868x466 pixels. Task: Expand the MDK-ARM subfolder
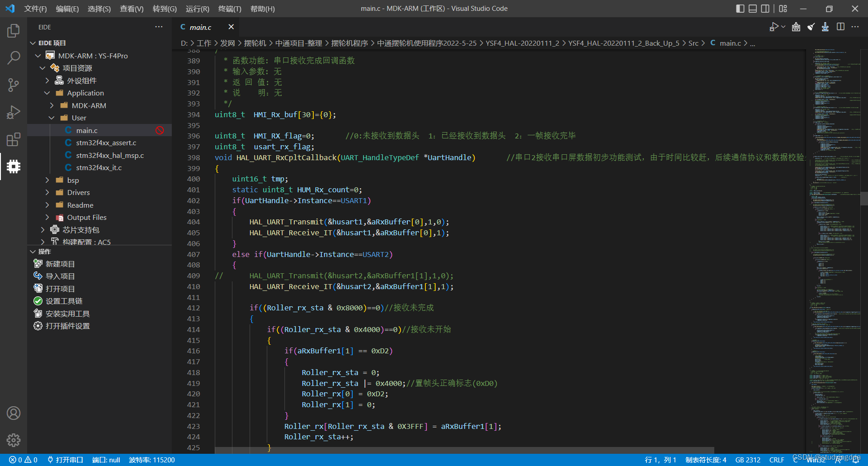coord(52,105)
